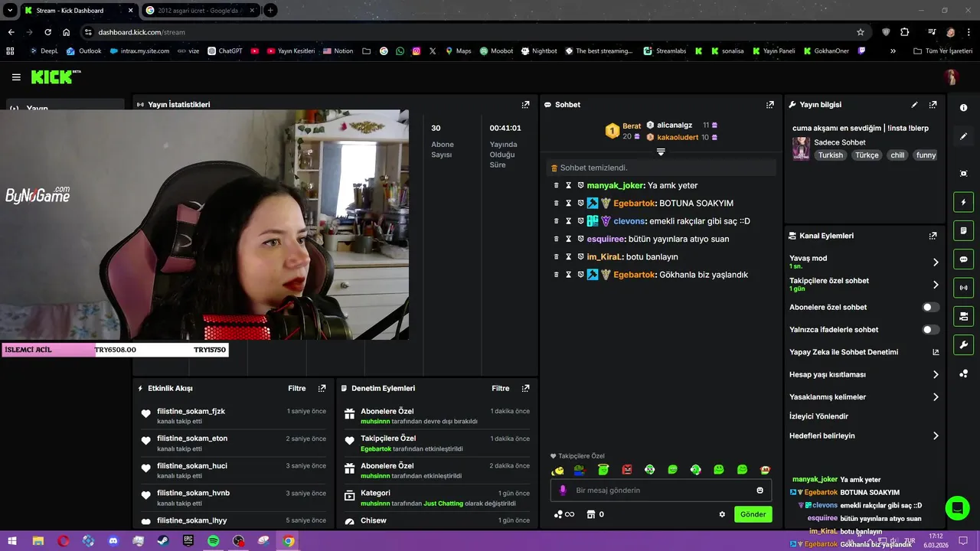This screenshot has width=980, height=551.
Task: Click the Türkçe tag
Action: 867,155
